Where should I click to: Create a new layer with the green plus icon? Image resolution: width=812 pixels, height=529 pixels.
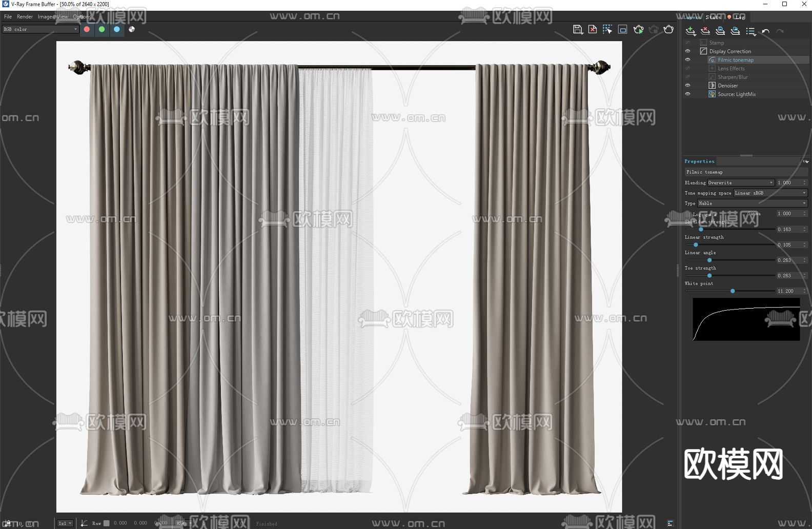pos(691,31)
